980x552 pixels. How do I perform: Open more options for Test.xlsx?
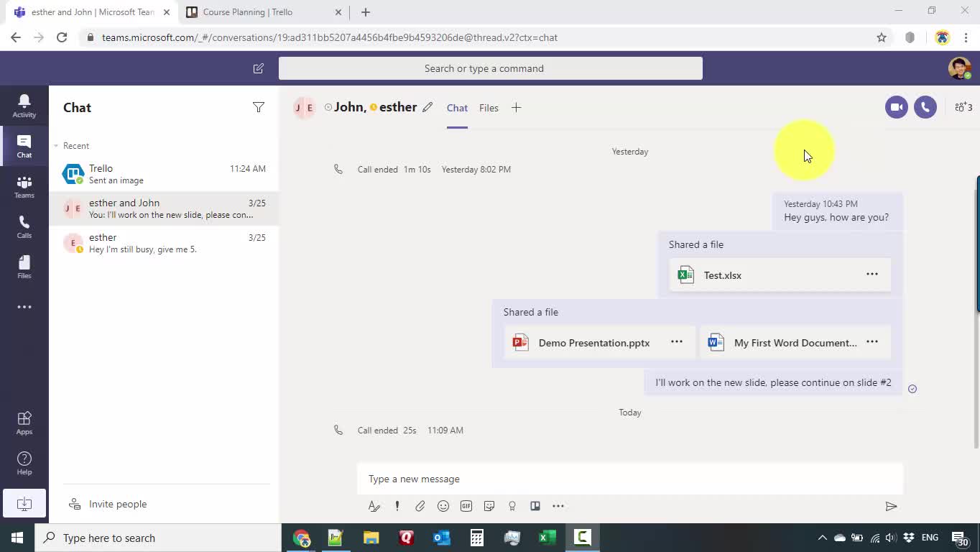(x=872, y=274)
